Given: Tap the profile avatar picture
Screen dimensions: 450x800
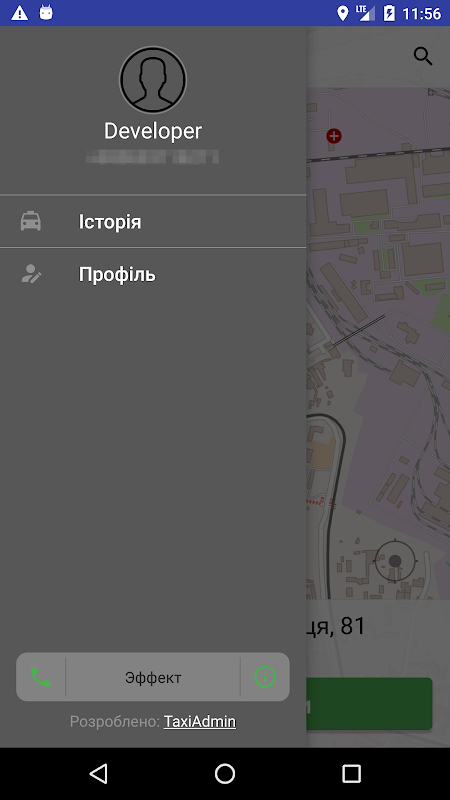Looking at the screenshot, I should 153,80.
